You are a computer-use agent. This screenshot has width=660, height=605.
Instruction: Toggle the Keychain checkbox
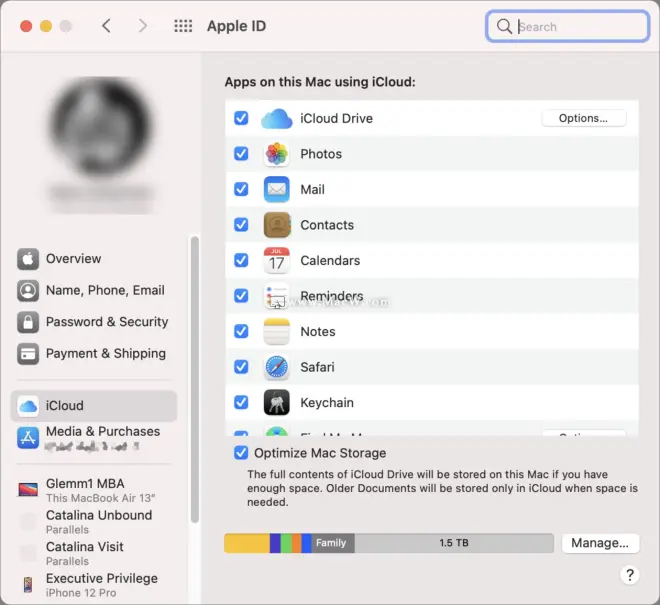[x=241, y=402]
